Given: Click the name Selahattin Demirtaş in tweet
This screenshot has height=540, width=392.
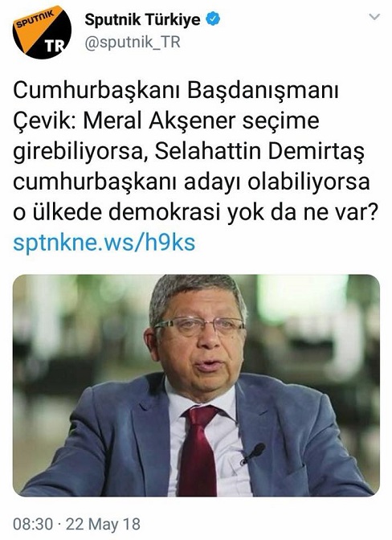Looking at the screenshot, I should [x=259, y=152].
